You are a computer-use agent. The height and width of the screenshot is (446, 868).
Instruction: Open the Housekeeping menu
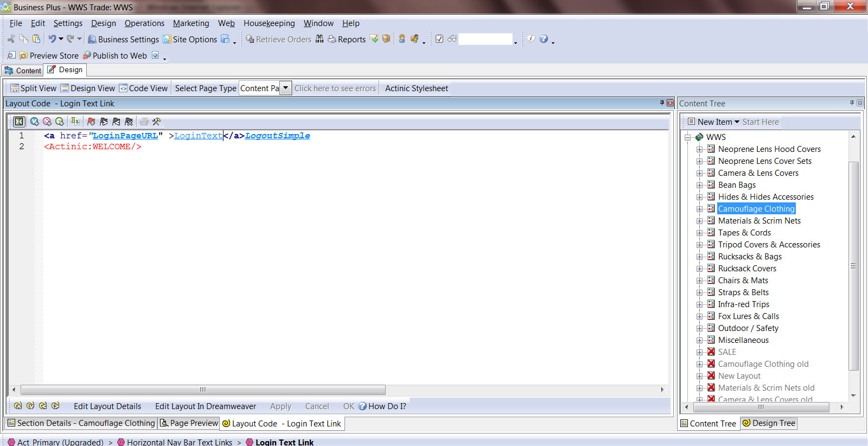point(269,23)
